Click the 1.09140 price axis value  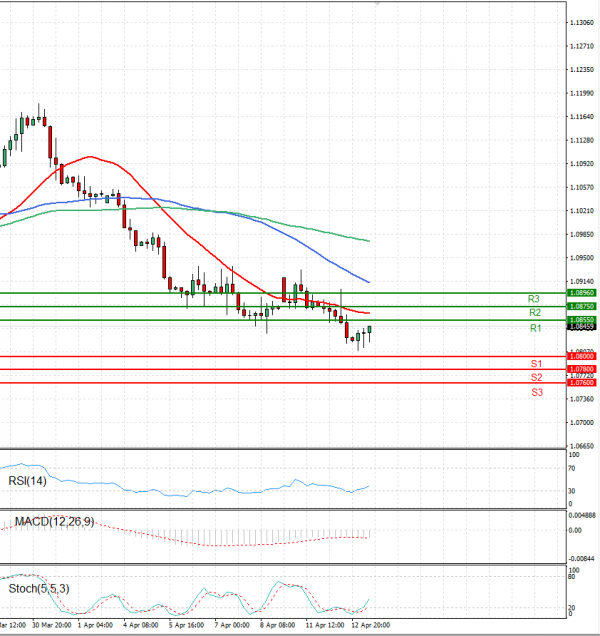(582, 281)
